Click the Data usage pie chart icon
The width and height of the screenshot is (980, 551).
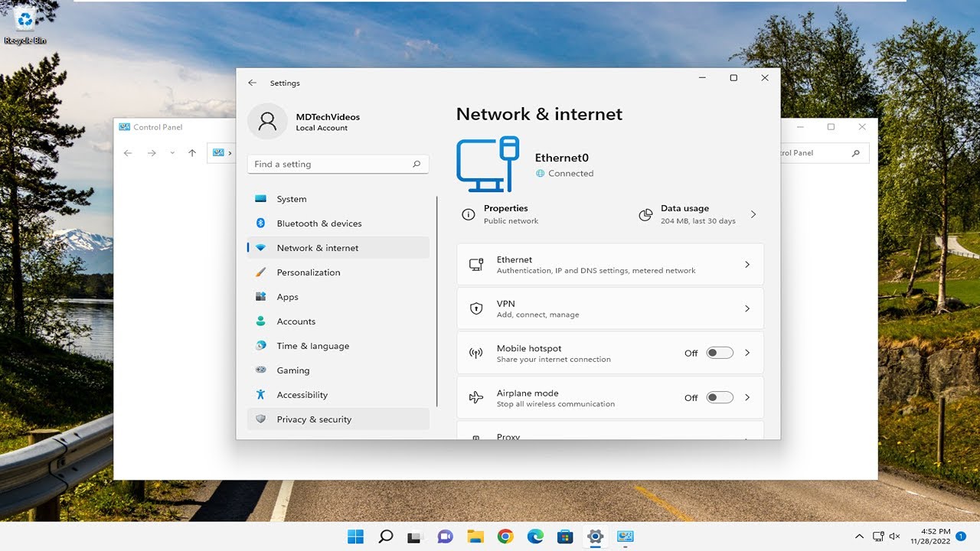(645, 215)
